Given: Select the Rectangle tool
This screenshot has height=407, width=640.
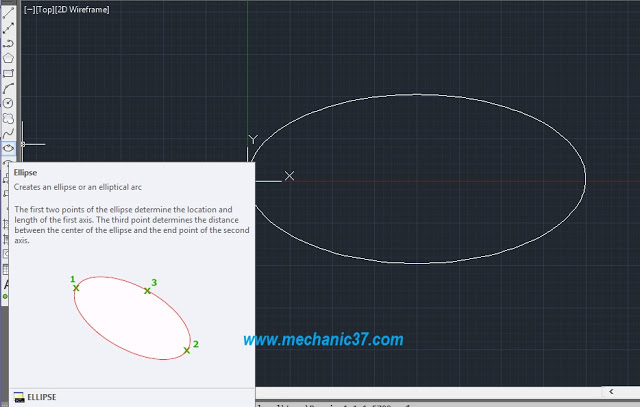Looking at the screenshot, I should click(x=8, y=73).
